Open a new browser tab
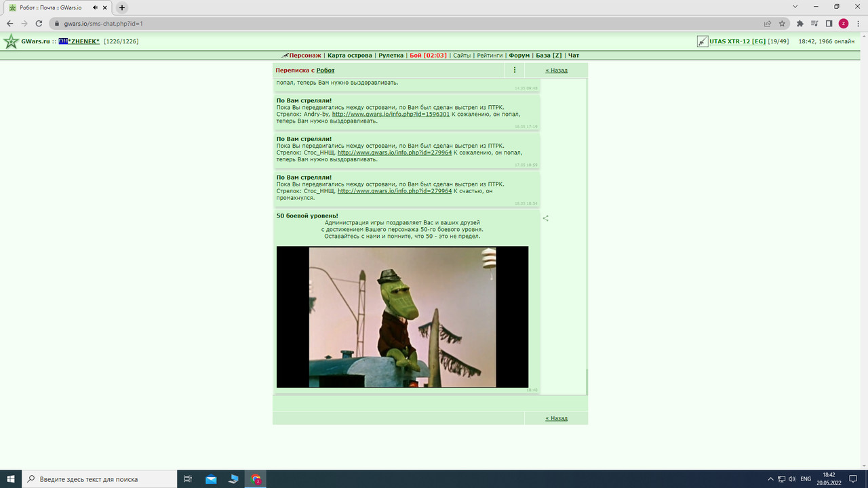Screen dimensions: 868x488 pos(122,7)
